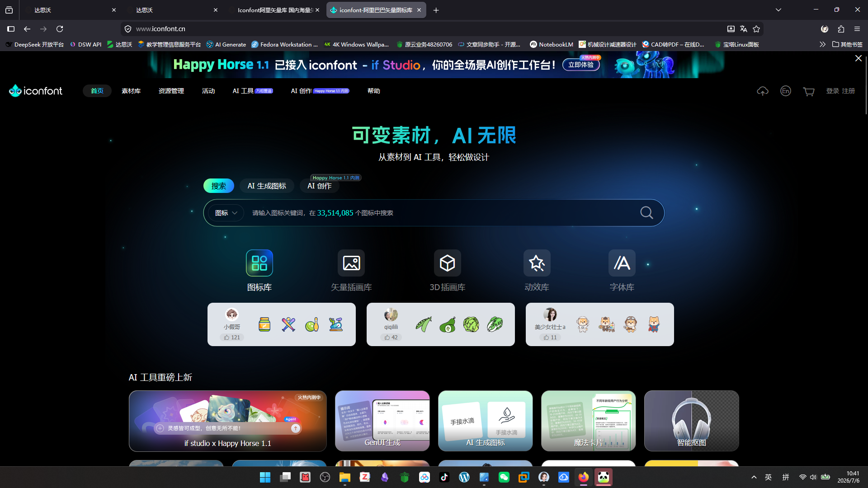
Task: Open the browser hamburger menu
Action: click(857, 29)
